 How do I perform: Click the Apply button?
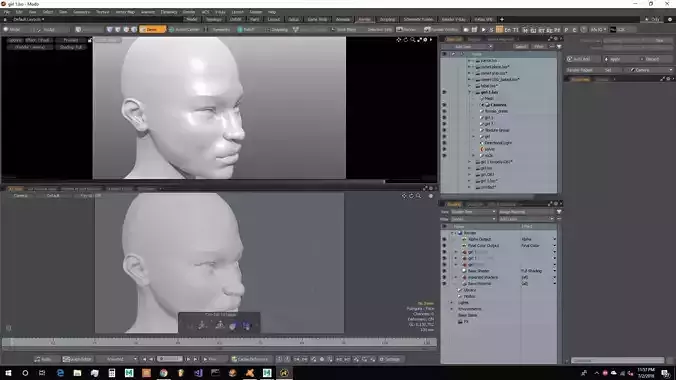(x=615, y=59)
